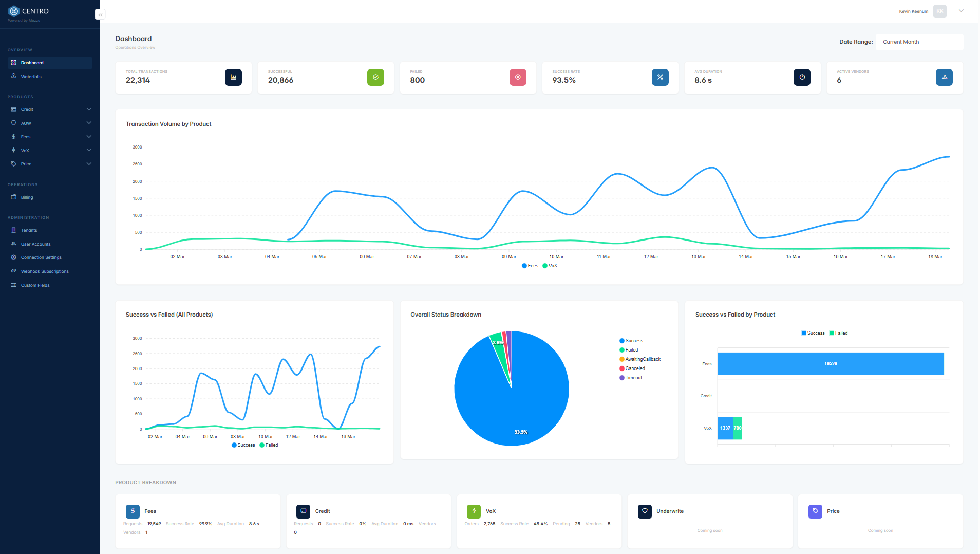Viewport: 980px width, 554px height.
Task: Toggle Failed series in Success vs Failed legend
Action: click(x=269, y=445)
